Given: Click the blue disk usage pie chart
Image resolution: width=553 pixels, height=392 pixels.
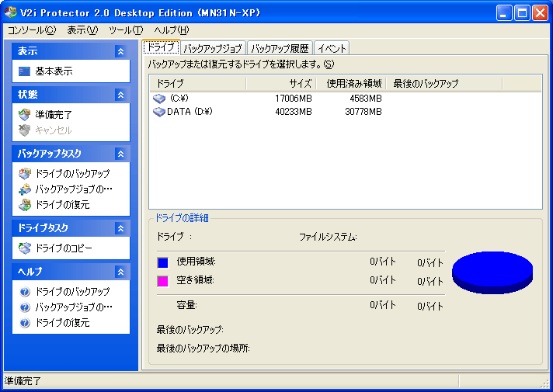Looking at the screenshot, I should click(492, 272).
